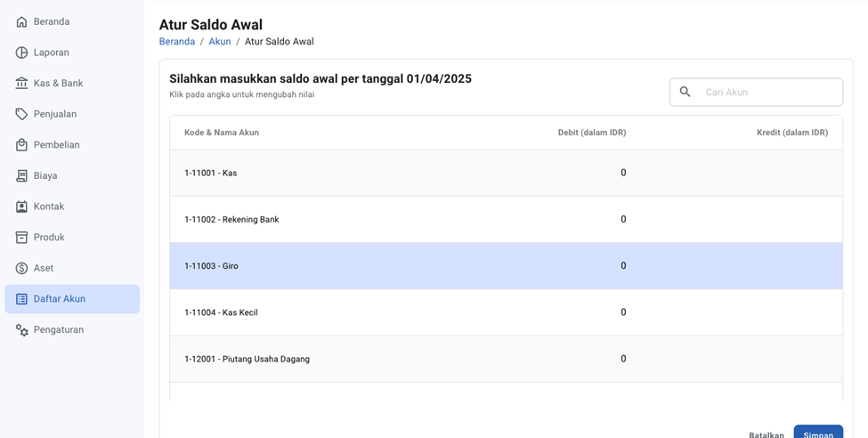Go to Beranda breadcrumb link

[x=177, y=42]
